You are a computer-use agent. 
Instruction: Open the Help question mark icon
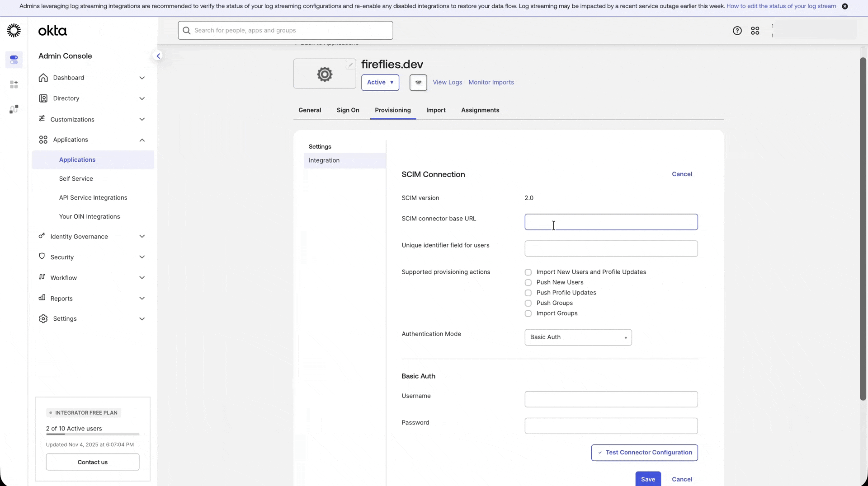(x=737, y=31)
